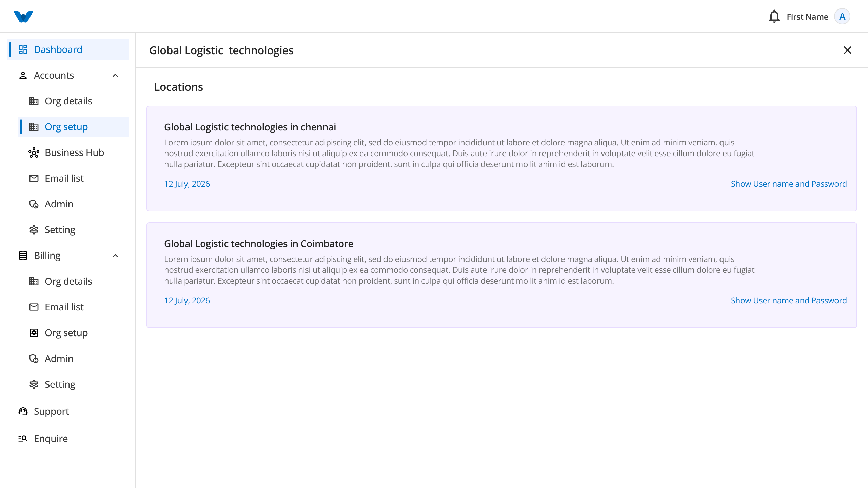
Task: Open Dashboard from the sidebar
Action: [68, 49]
